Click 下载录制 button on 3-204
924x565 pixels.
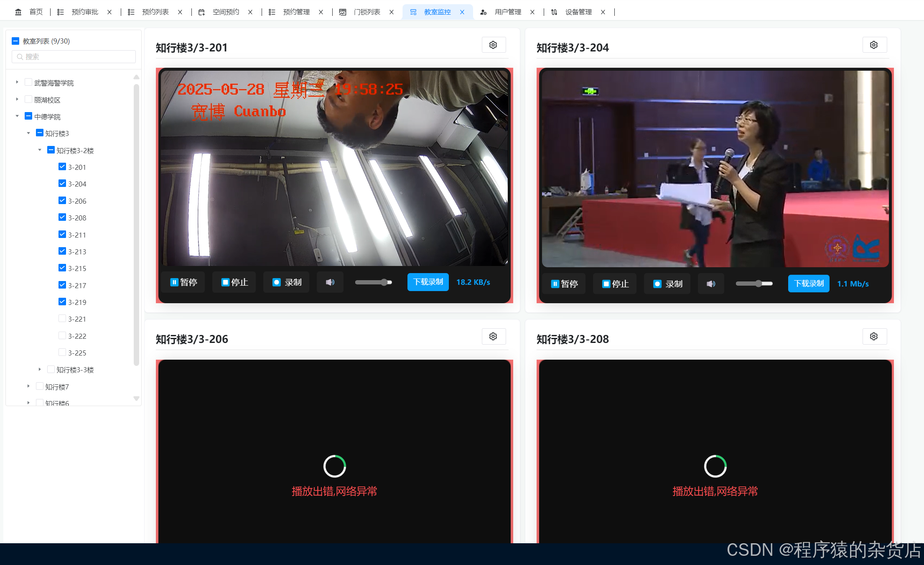(x=809, y=284)
